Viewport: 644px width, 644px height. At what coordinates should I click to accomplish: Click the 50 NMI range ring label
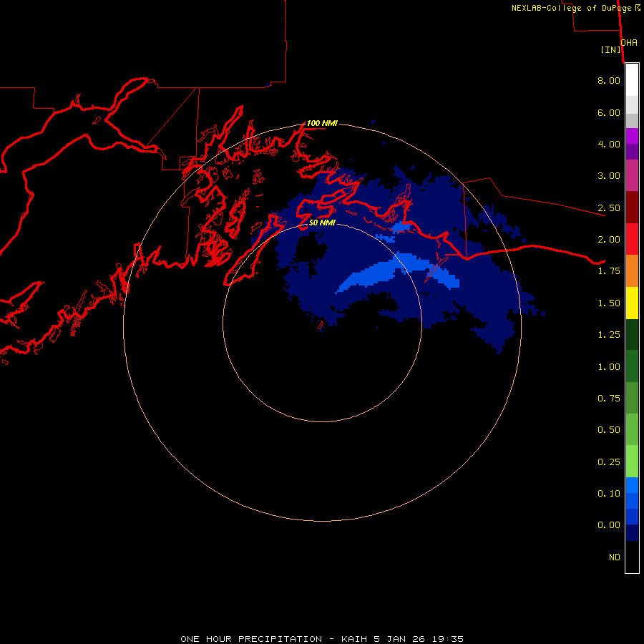pyautogui.click(x=322, y=223)
